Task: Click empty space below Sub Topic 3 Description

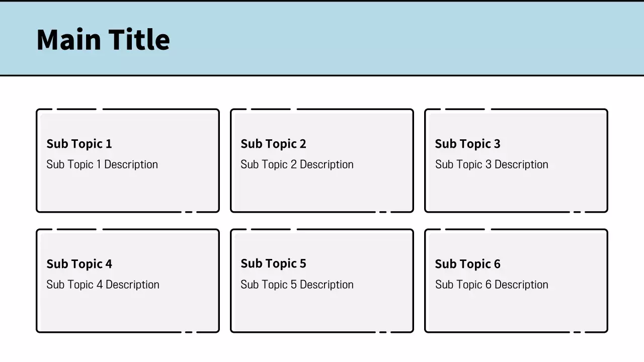Action: (x=516, y=192)
